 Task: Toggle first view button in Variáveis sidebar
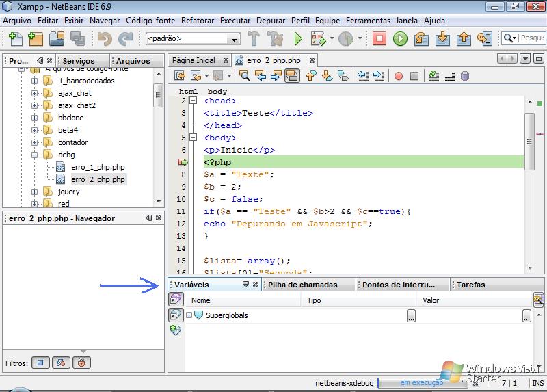pyautogui.click(x=176, y=299)
